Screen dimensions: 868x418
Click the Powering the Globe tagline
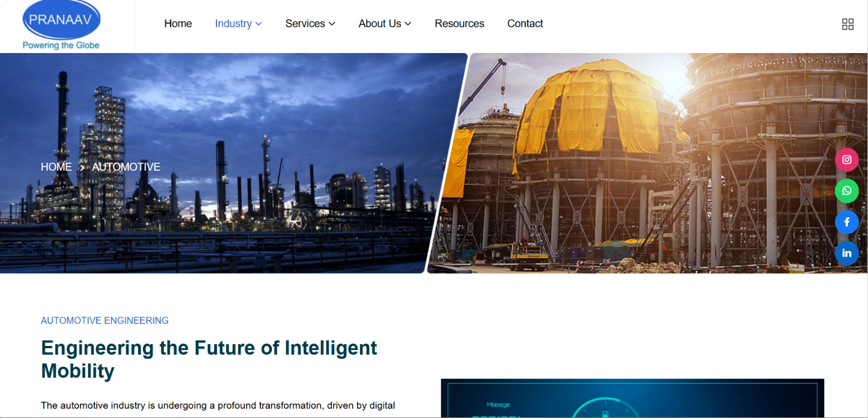pyautogui.click(x=61, y=45)
